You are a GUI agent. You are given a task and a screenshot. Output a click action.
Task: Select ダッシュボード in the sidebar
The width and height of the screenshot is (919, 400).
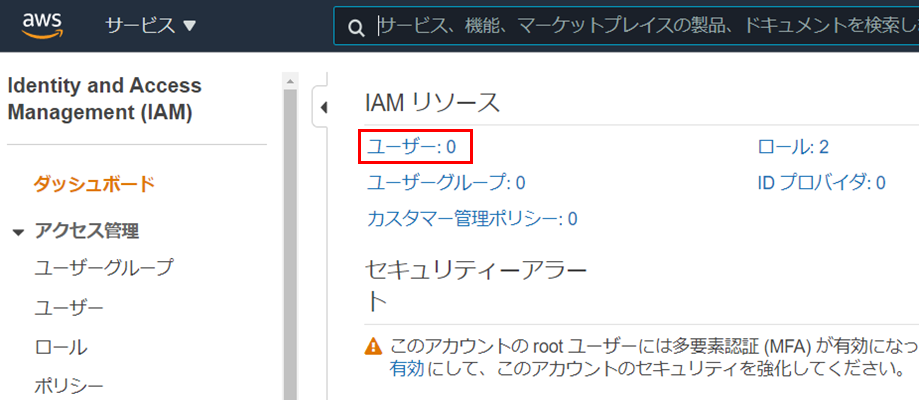(94, 184)
